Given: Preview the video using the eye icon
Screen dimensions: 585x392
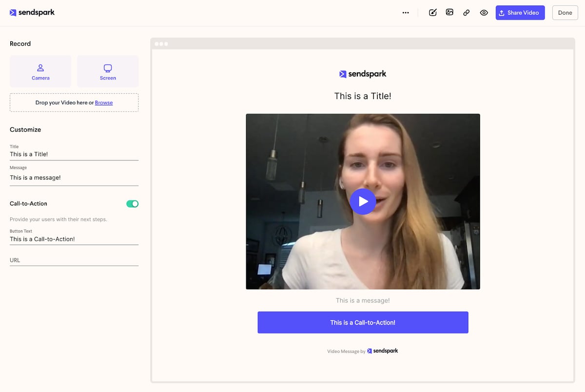Looking at the screenshot, I should 484,12.
